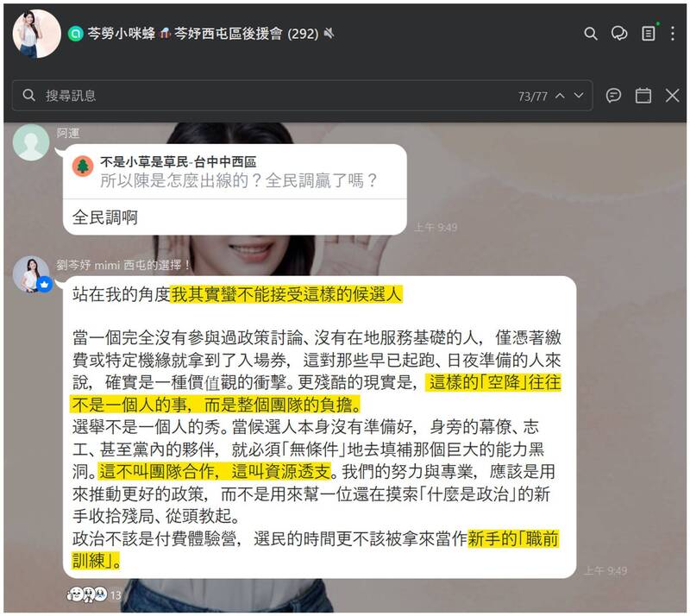This screenshot has height=616, width=690.
Task: Click the quoted reply from 不是小草是草民-台中中西區
Action: point(235,173)
